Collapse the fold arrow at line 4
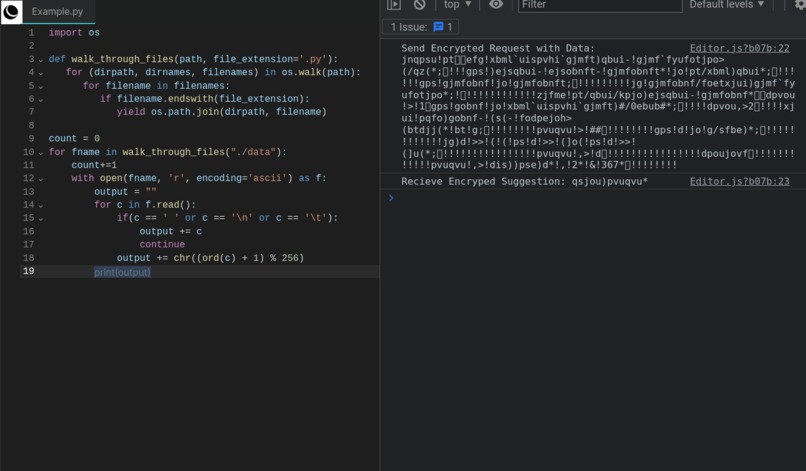Image resolution: width=806 pixels, height=471 pixels. tap(41, 74)
